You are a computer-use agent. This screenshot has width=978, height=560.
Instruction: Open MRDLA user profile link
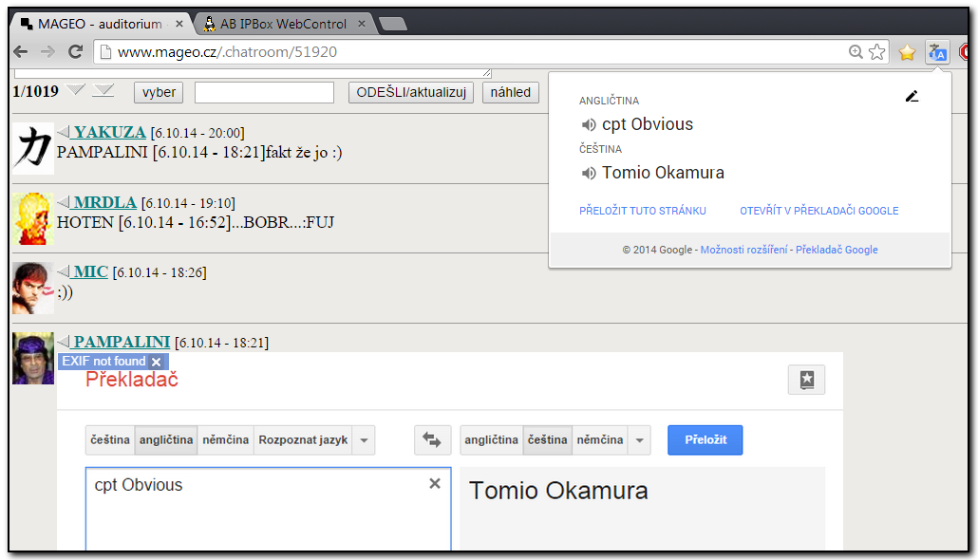tap(104, 202)
